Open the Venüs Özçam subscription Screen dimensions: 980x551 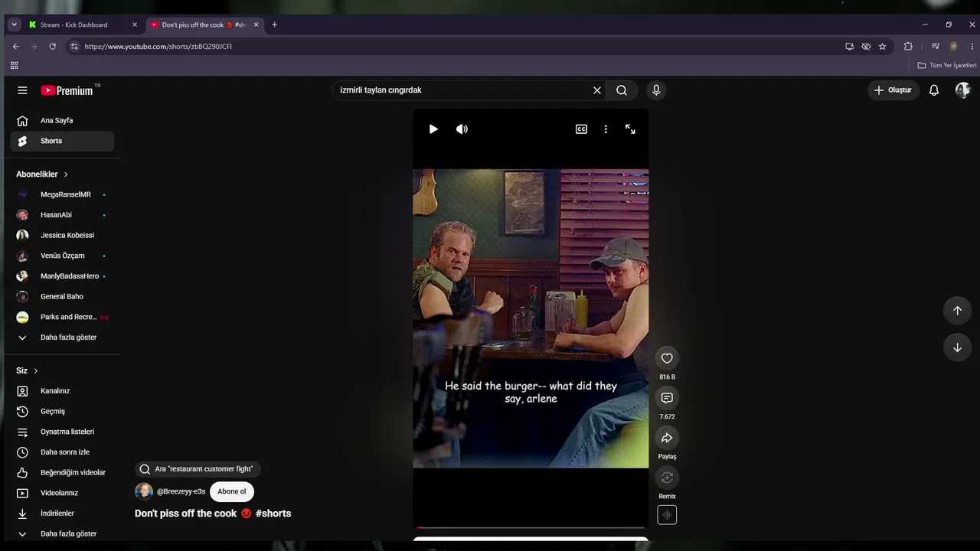(62, 256)
